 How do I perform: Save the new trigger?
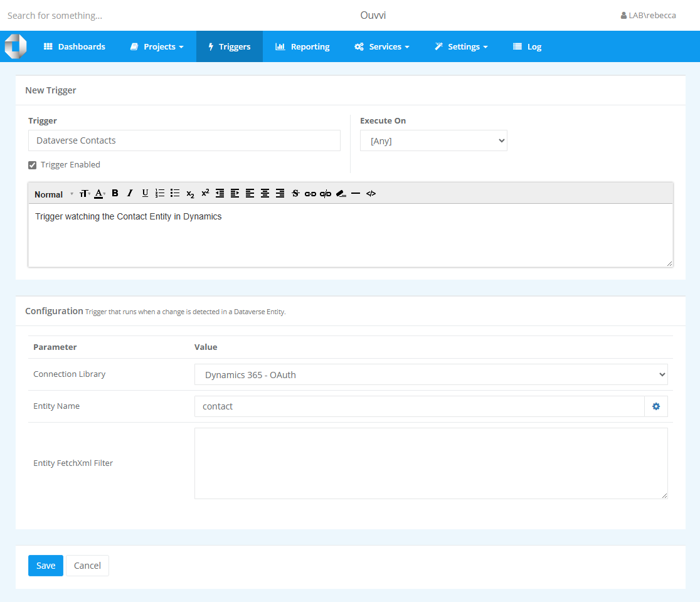pos(46,566)
